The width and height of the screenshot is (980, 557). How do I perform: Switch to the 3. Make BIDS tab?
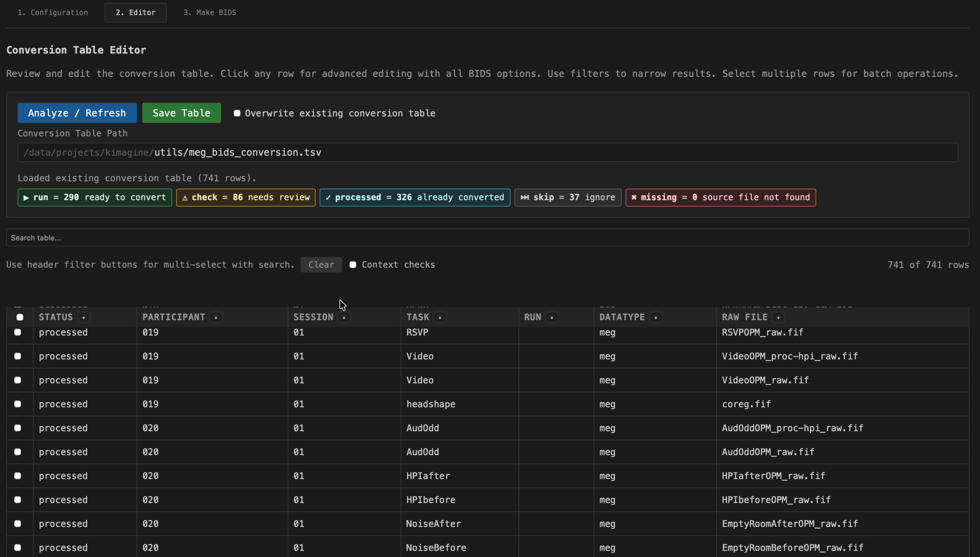(210, 12)
